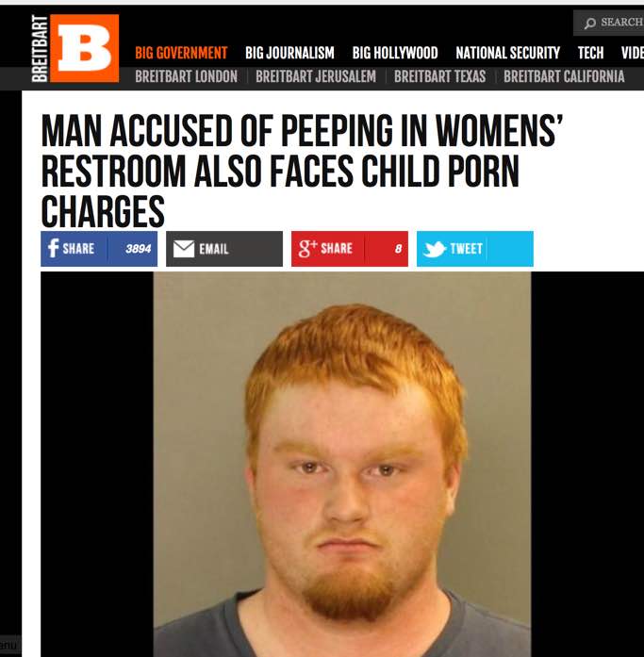Open the Big Government section
Viewport: 644px width, 657px height.
click(x=181, y=53)
